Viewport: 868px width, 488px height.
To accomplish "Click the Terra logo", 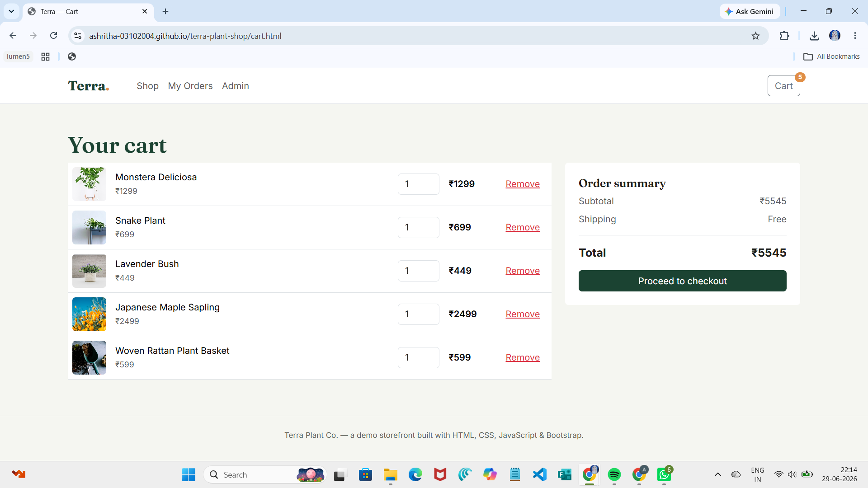I will (89, 86).
